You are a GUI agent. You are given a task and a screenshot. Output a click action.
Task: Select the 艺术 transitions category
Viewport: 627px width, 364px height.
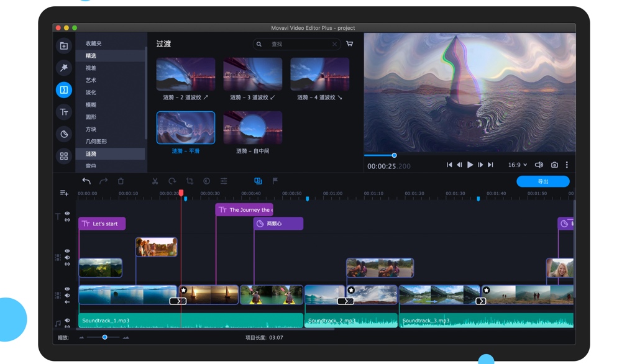pyautogui.click(x=90, y=80)
